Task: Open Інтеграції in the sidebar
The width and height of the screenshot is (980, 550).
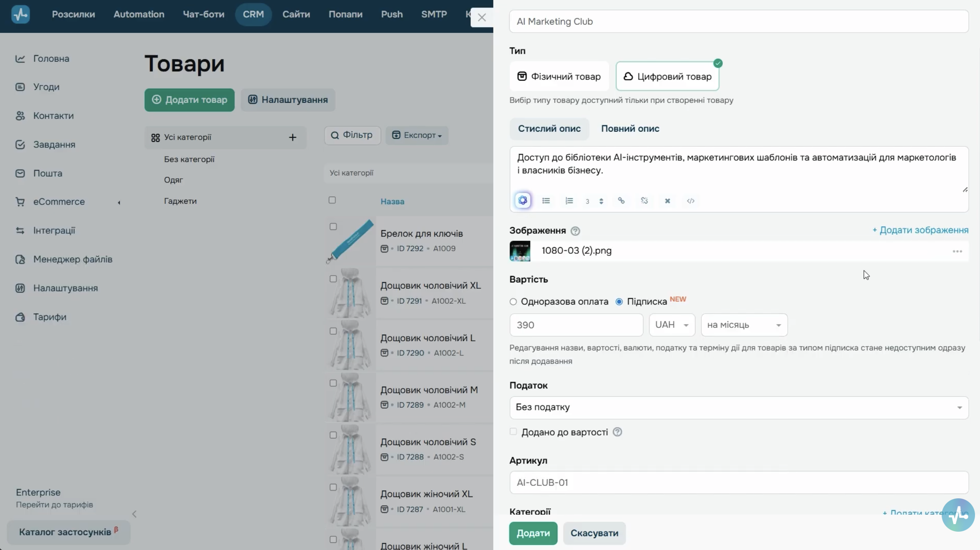Action: 54,230
